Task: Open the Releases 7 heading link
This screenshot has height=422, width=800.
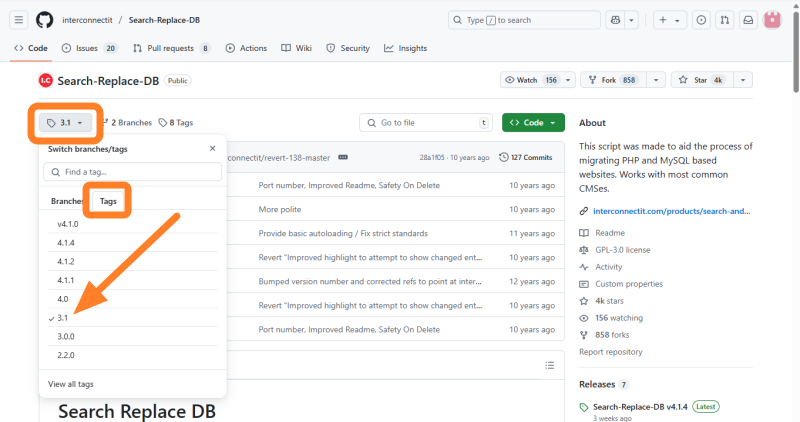Action: [x=604, y=384]
